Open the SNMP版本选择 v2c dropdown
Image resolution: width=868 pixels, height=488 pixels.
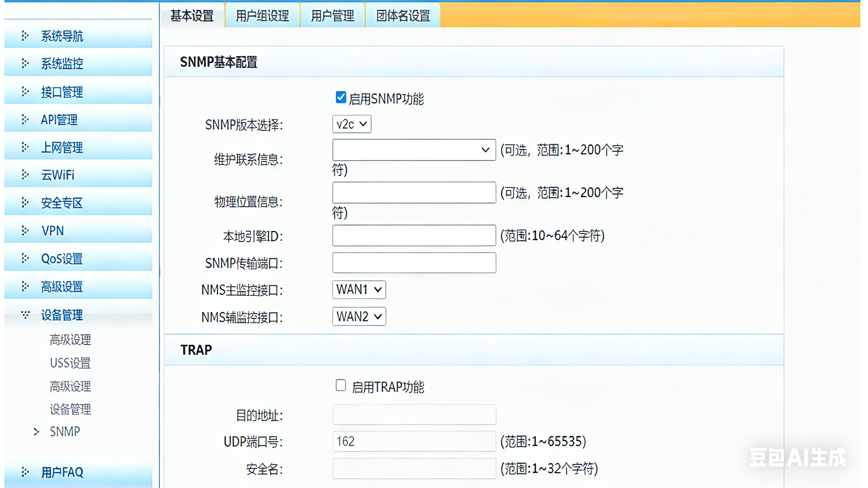pyautogui.click(x=351, y=124)
